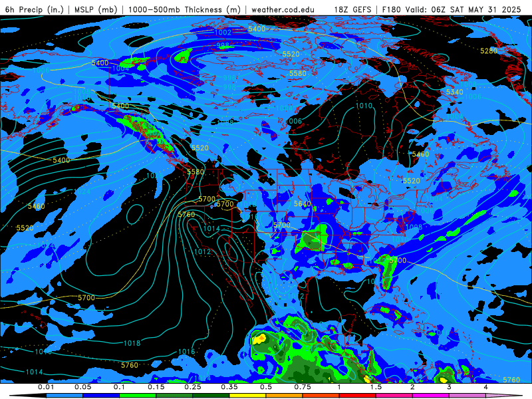The image size is (532, 399).
Task: Click the dark blue 0.05–0.1 legend swatch
Action: 101,396
